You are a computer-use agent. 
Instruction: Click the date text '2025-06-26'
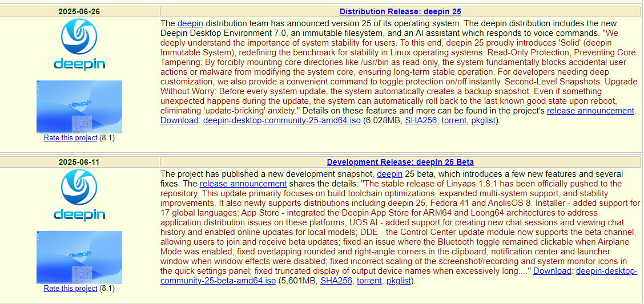[x=79, y=11]
